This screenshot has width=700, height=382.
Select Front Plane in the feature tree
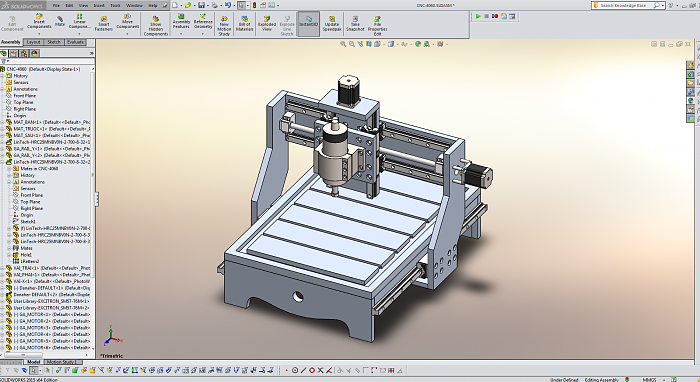click(x=25, y=96)
